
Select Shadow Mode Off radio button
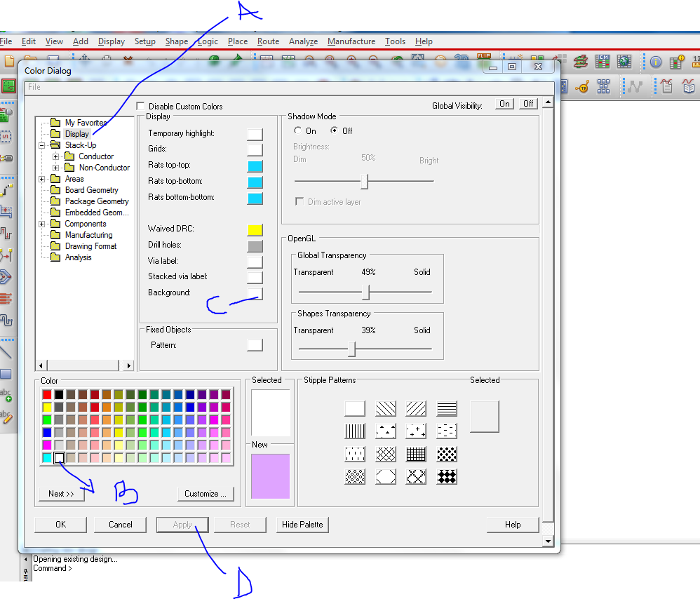click(x=334, y=130)
